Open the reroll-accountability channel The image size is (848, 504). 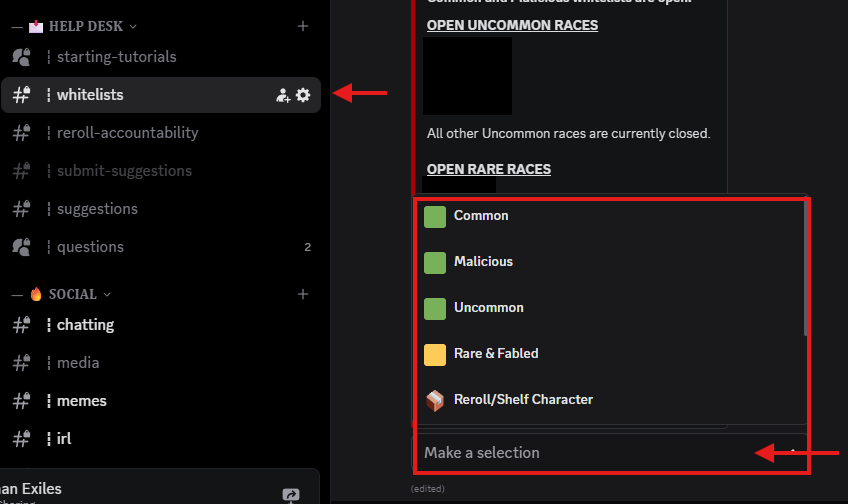[161, 133]
